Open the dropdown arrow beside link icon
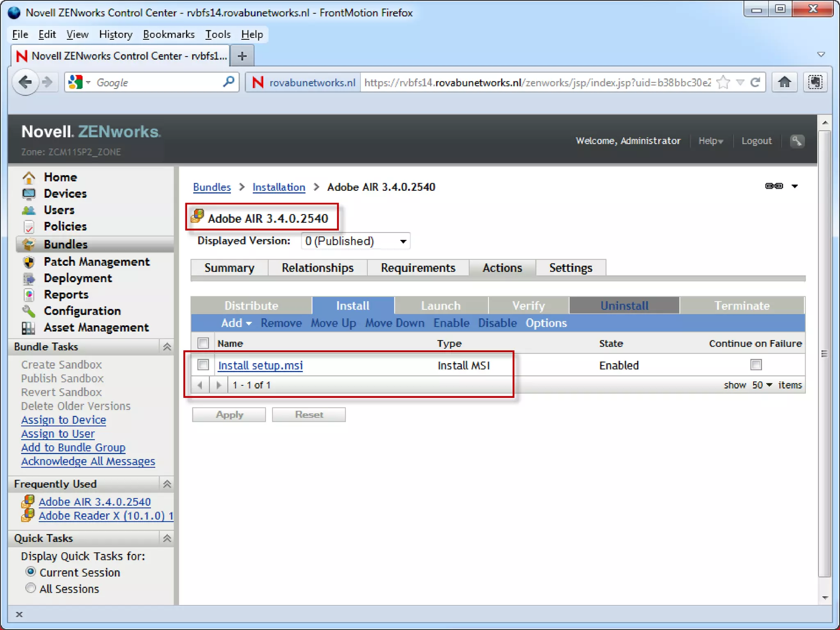The height and width of the screenshot is (630, 840). pyautogui.click(x=795, y=186)
